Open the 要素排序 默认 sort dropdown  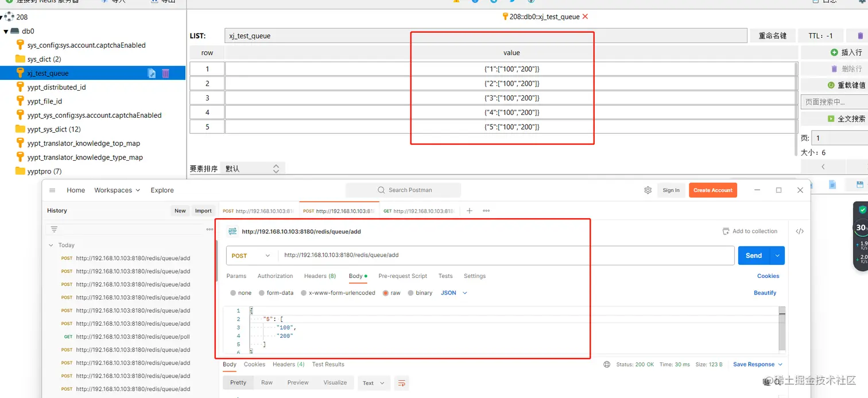(253, 168)
